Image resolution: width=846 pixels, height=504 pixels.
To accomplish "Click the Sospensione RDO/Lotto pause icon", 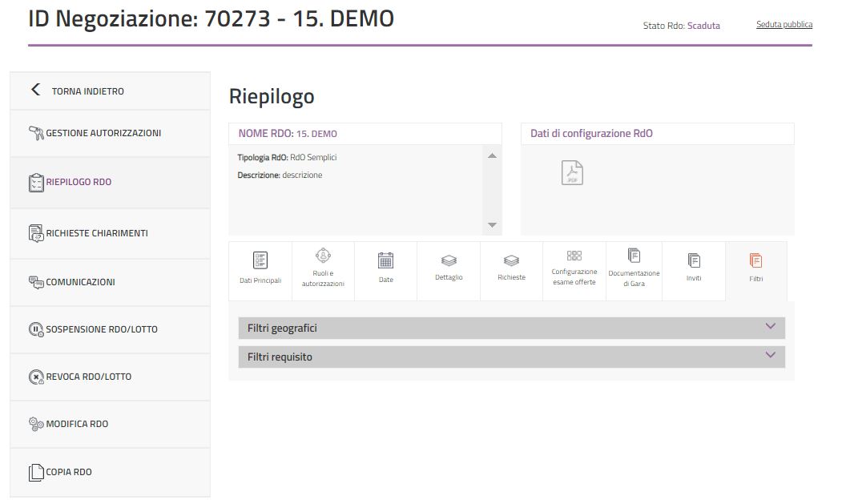I will point(35,329).
